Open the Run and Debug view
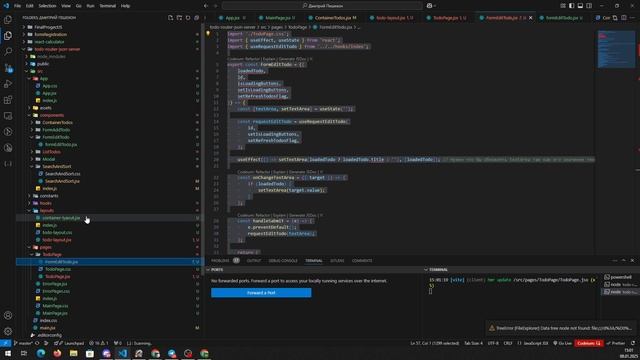640x360 pixels. pyautogui.click(x=8, y=84)
